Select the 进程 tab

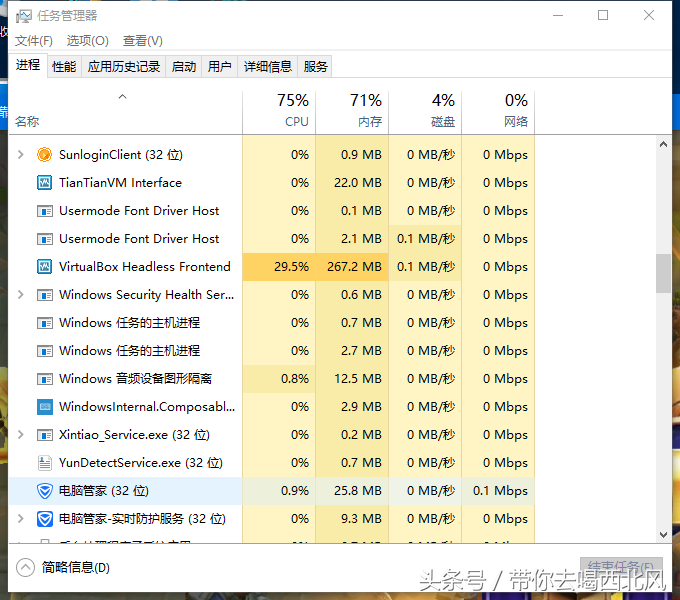(x=28, y=65)
